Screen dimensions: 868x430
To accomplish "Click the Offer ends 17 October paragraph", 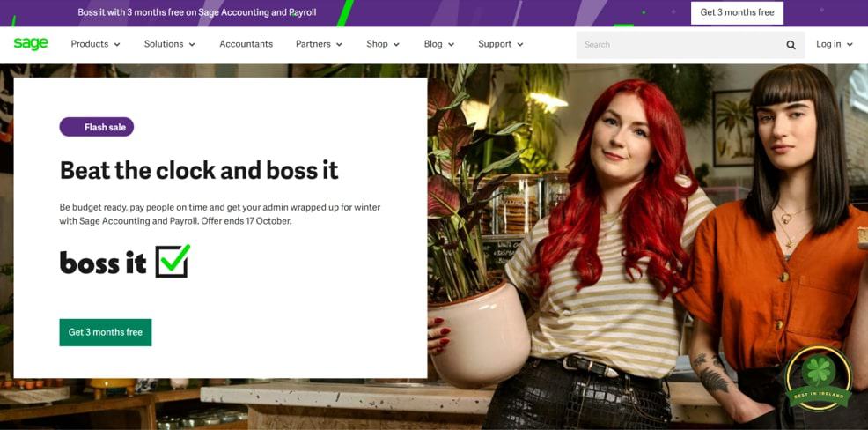I will click(x=220, y=214).
